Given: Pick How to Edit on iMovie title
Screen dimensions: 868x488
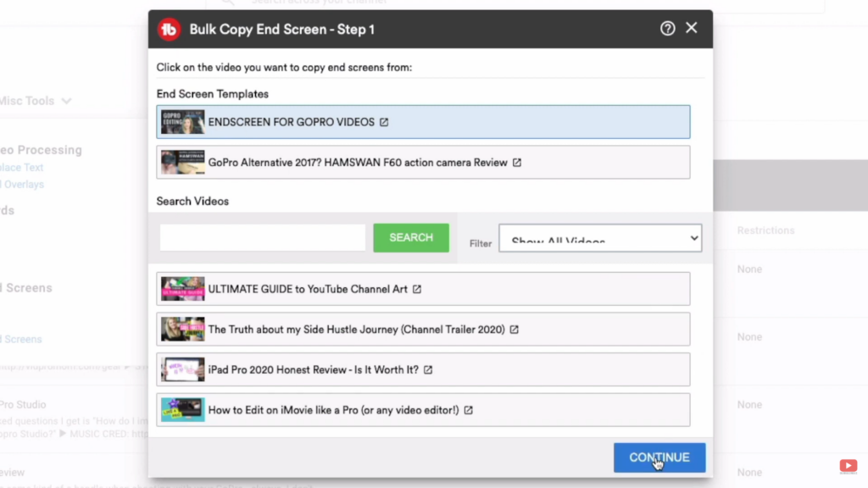Looking at the screenshot, I should [x=333, y=410].
